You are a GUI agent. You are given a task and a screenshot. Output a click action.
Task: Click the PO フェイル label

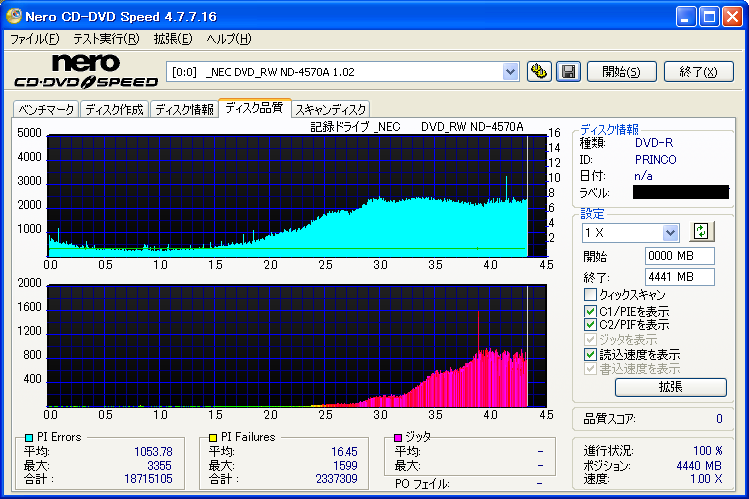click(x=422, y=484)
